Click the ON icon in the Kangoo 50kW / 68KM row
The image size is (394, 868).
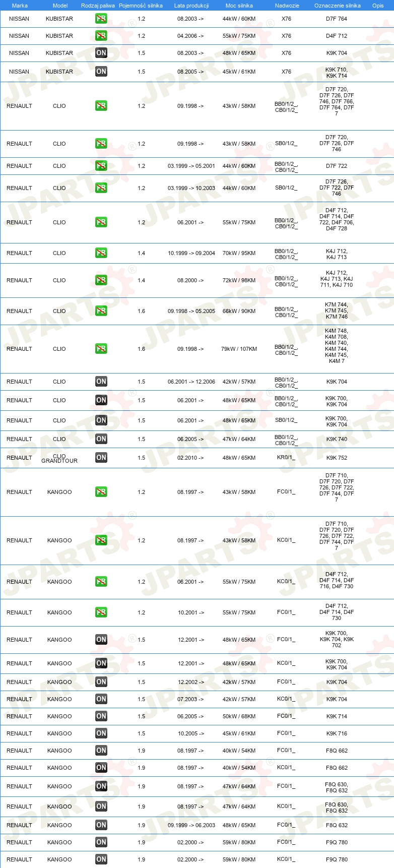pyautogui.click(x=101, y=716)
